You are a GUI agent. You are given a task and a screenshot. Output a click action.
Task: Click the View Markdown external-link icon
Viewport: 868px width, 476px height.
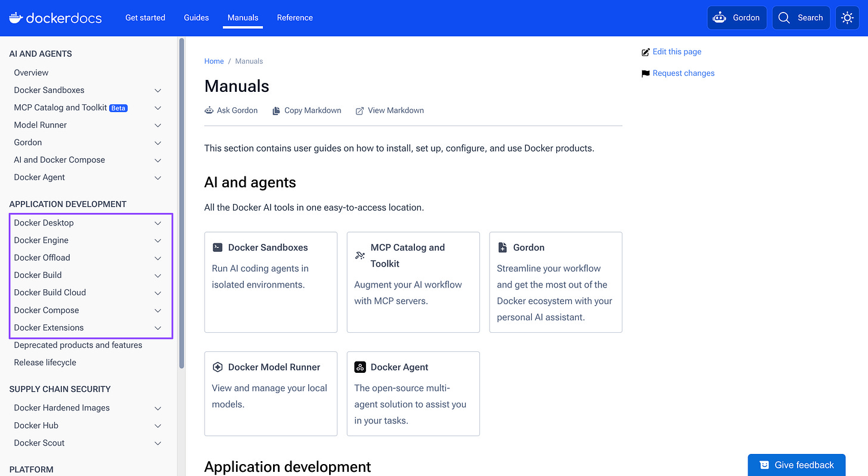click(x=359, y=110)
